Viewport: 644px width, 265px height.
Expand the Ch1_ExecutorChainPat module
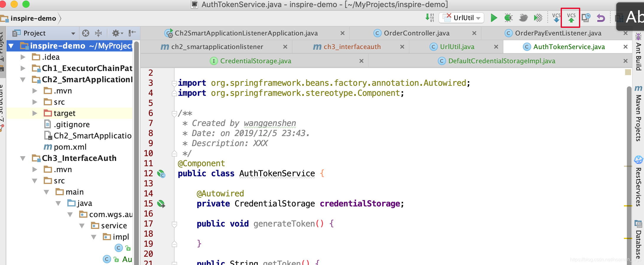[23, 68]
